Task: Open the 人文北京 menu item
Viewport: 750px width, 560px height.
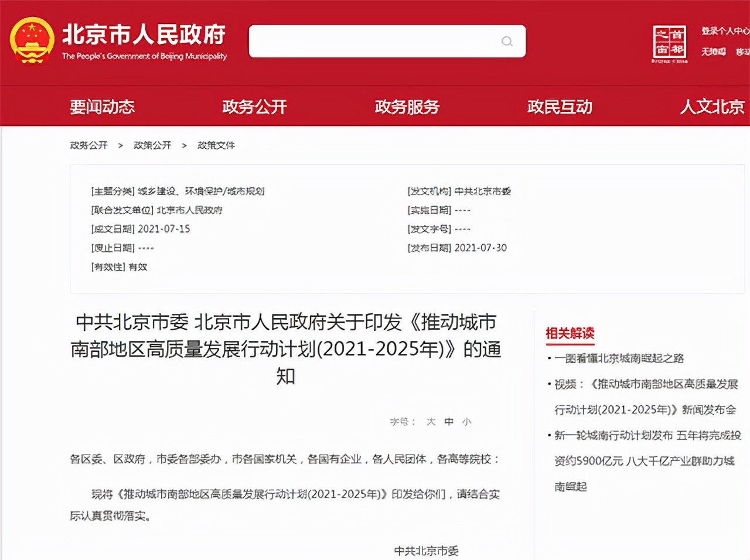Action: click(711, 107)
